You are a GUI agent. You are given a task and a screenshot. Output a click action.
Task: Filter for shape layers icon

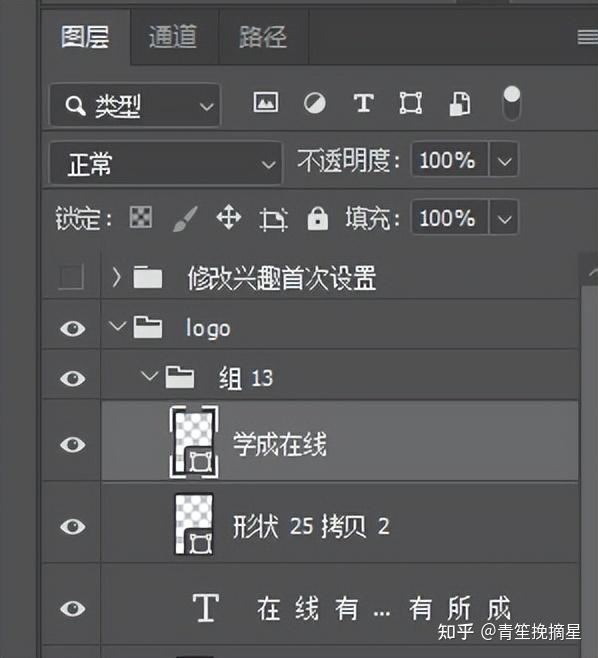point(410,103)
